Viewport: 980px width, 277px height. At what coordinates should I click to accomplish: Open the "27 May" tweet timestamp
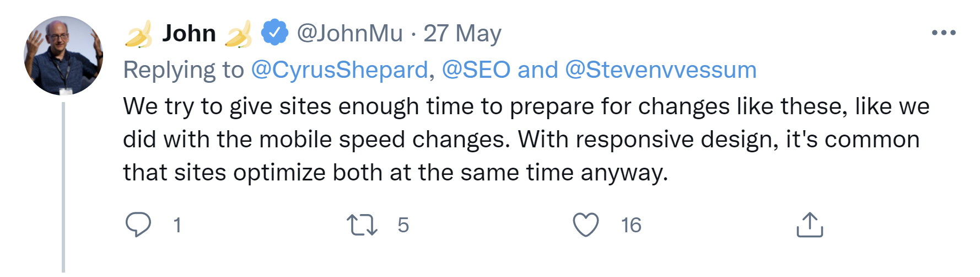(x=462, y=34)
